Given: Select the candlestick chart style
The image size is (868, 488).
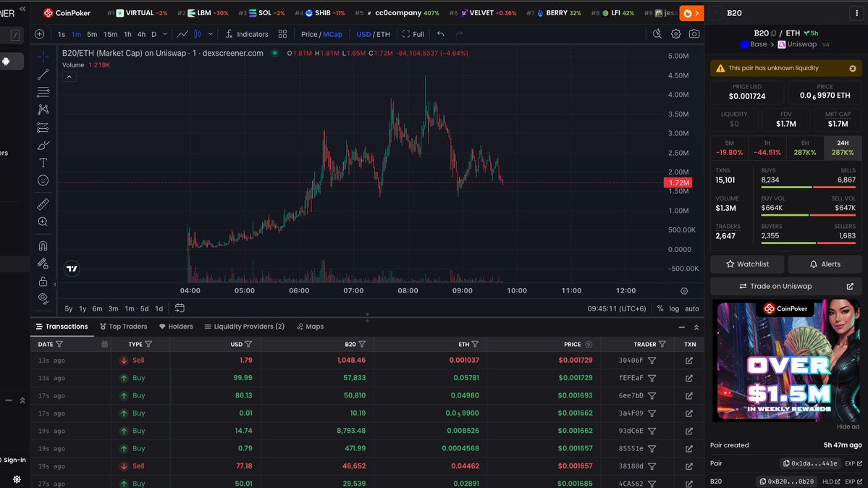Looking at the screenshot, I should [x=198, y=34].
